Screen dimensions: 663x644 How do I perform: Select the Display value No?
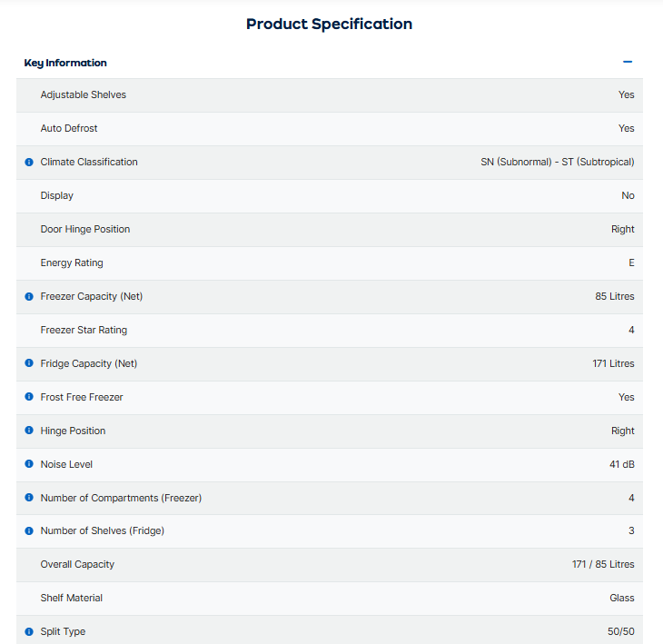click(x=628, y=195)
